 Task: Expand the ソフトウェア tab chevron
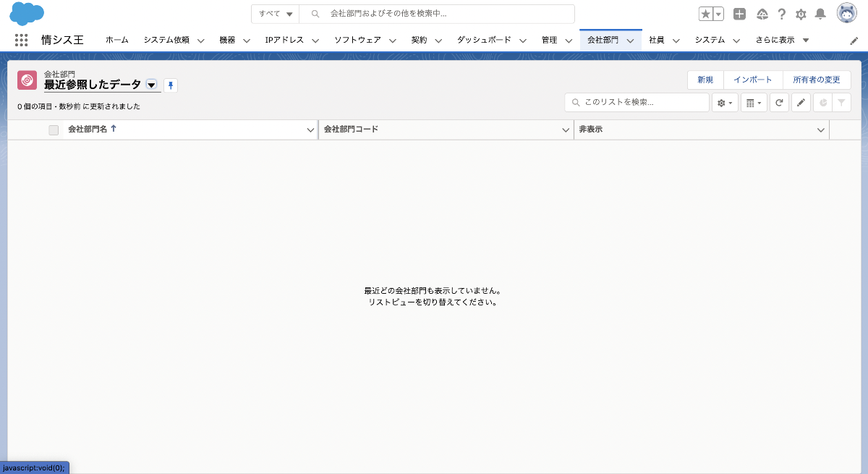pos(393,41)
